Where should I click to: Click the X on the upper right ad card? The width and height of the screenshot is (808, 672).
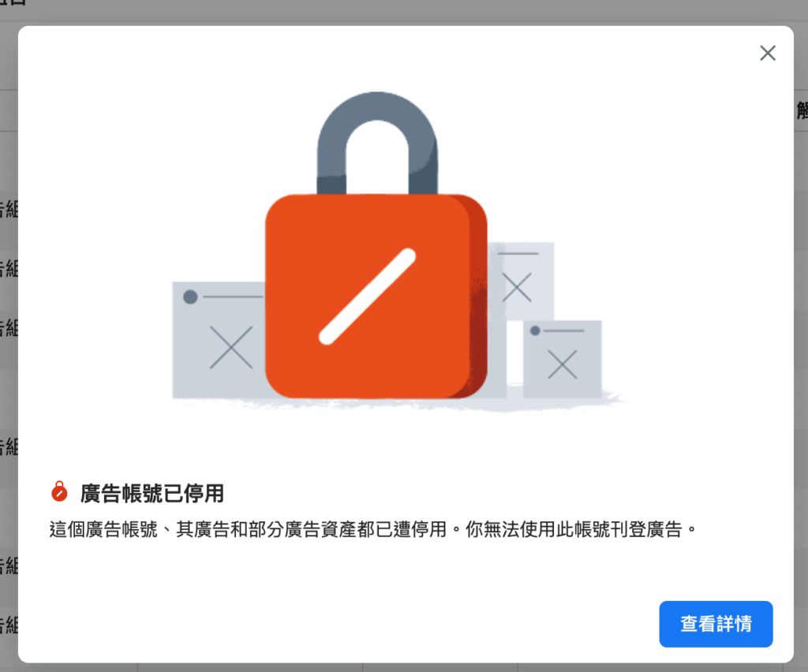516,287
